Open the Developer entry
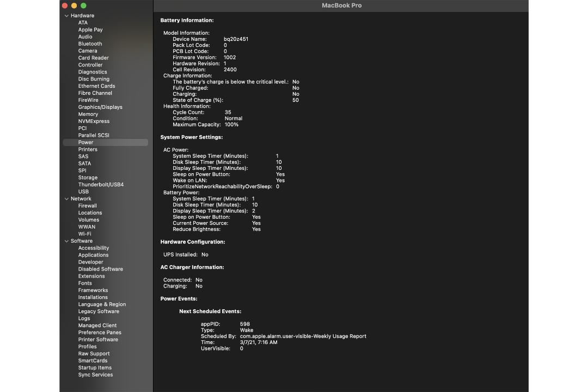The height and width of the screenshot is (392, 588). tap(91, 262)
